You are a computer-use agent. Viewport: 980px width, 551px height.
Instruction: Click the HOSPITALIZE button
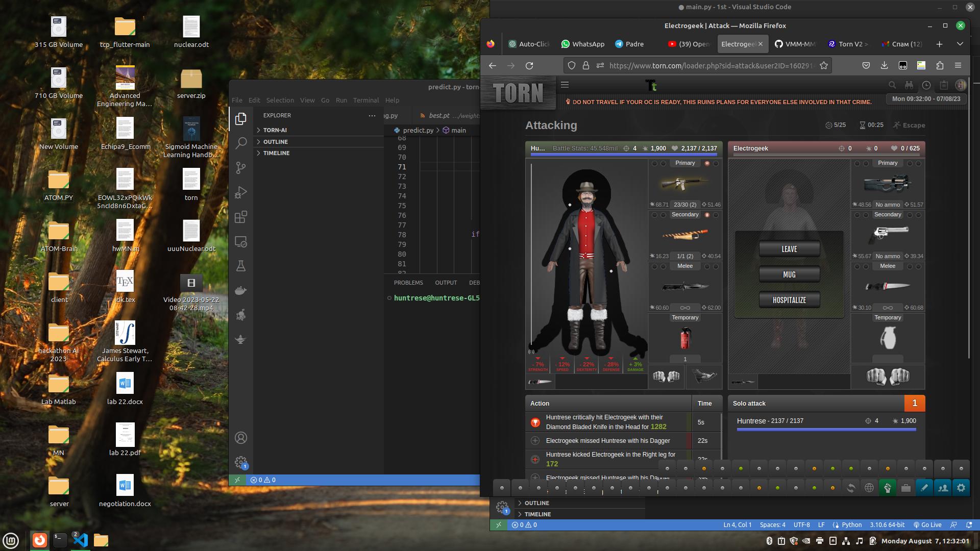point(789,300)
